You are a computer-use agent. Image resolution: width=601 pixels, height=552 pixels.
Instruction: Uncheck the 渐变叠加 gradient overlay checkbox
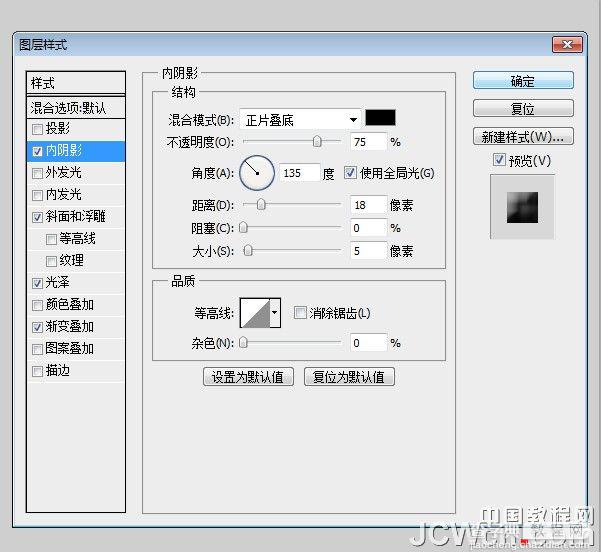click(x=37, y=327)
